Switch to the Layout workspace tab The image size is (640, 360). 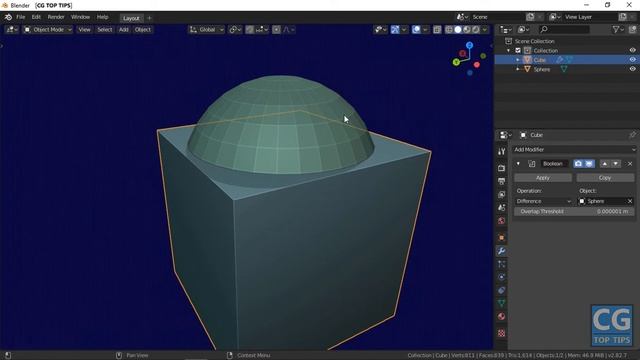131,18
